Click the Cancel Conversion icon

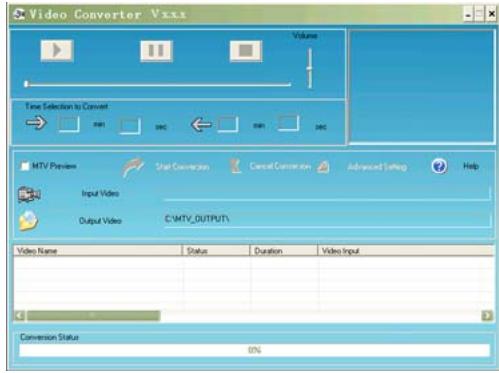[x=235, y=166]
